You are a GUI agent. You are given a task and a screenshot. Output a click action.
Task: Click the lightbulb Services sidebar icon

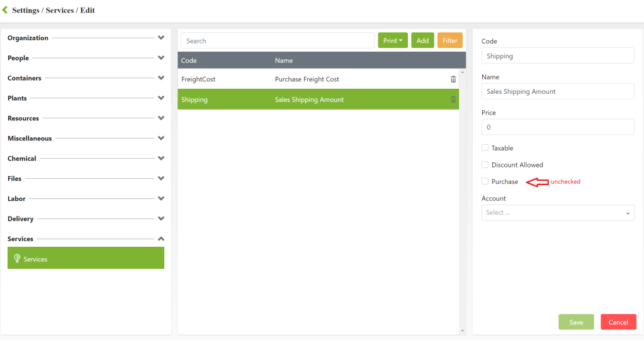click(x=17, y=259)
